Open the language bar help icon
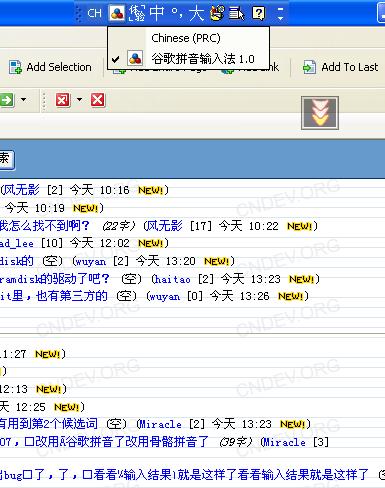Screen dimensions: 385x488 [x=259, y=13]
